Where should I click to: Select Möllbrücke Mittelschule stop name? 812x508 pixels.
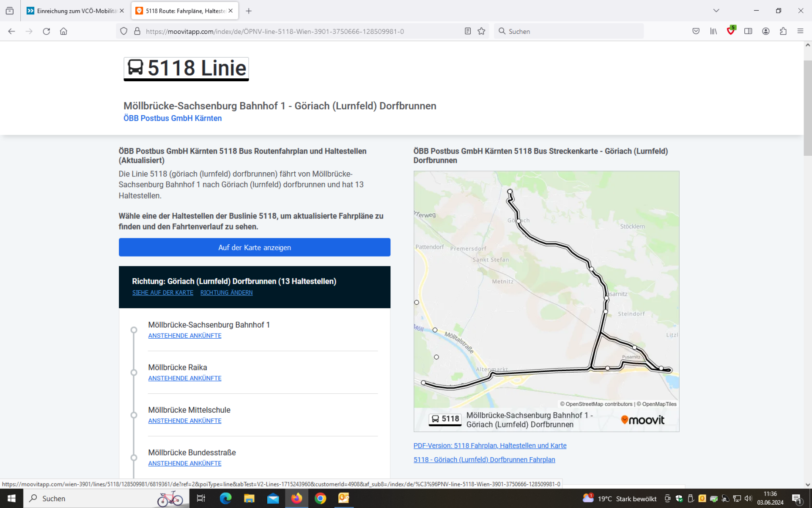(189, 410)
